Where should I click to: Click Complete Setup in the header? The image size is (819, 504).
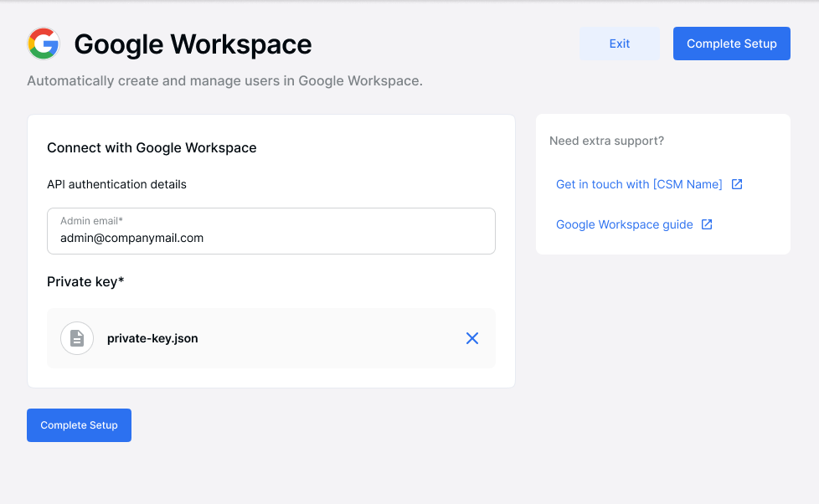[731, 44]
